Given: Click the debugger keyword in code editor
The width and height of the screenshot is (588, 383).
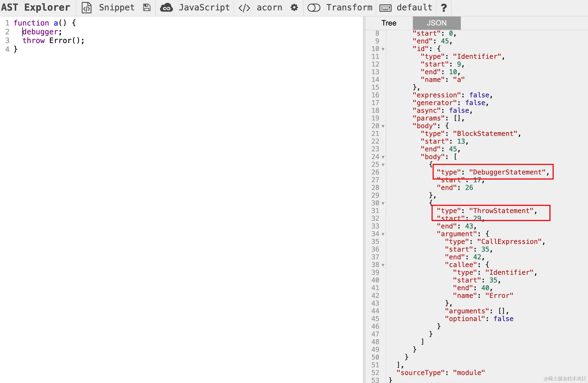Looking at the screenshot, I should [x=40, y=32].
